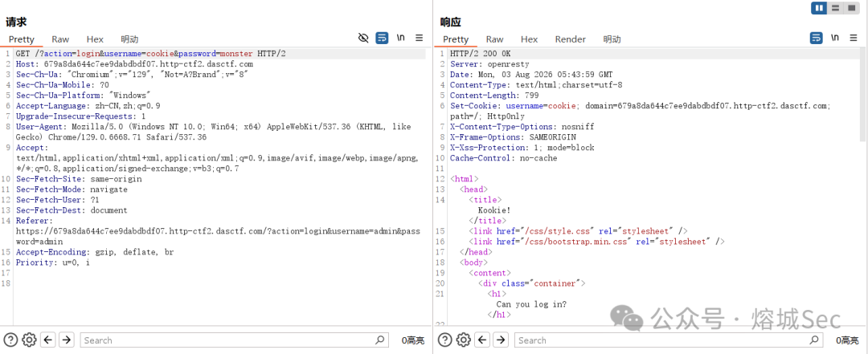Click the /css/bootstrap.min.css link line
The width and height of the screenshot is (868, 354).
597,242
